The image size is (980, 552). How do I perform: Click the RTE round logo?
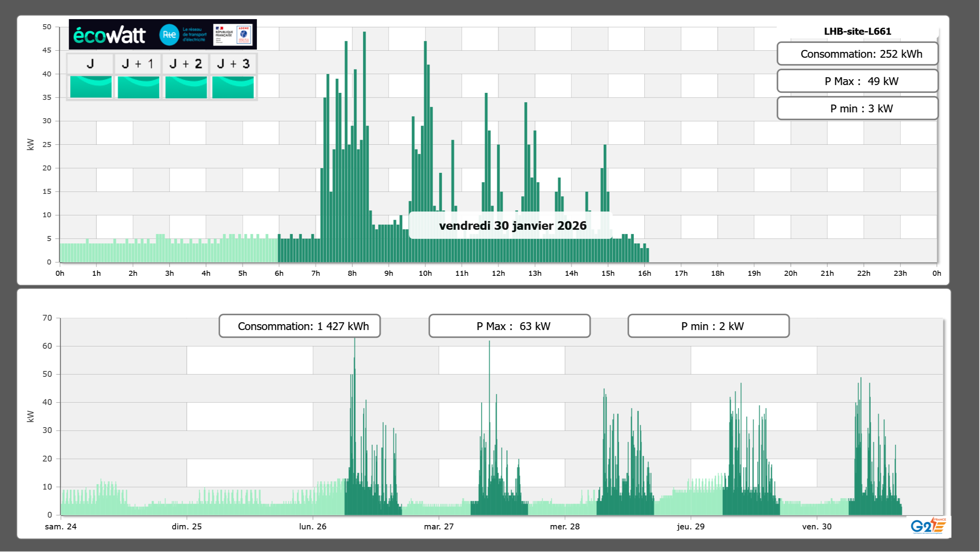(x=169, y=35)
